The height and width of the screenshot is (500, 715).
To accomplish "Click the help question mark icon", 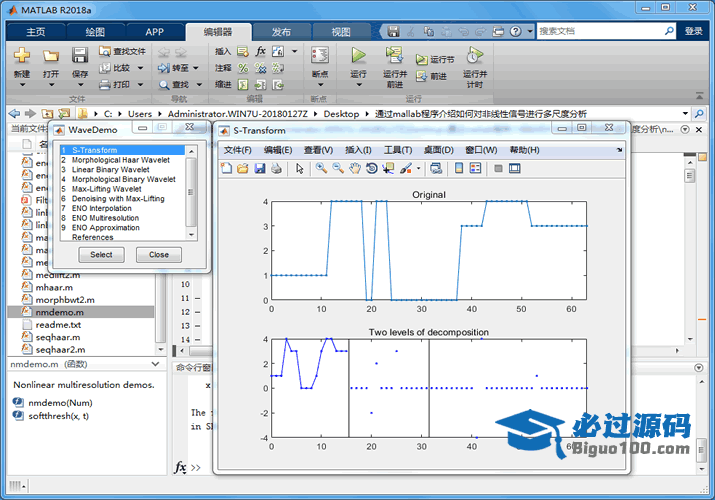I will click(515, 31).
